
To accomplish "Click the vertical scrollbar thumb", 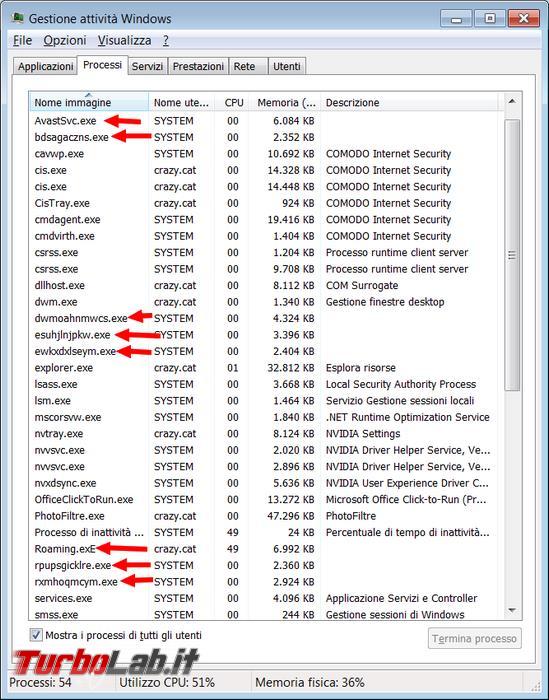I will 512,255.
